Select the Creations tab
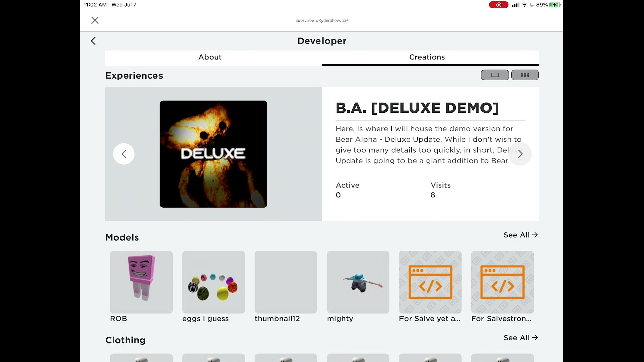This screenshot has height=362, width=644. [x=427, y=57]
